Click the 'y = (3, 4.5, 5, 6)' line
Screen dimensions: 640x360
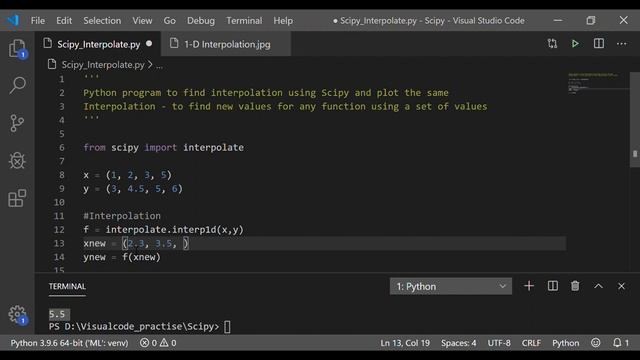[133, 189]
